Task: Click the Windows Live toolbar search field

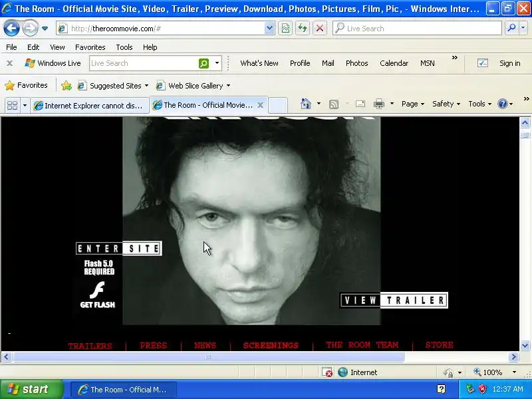Action: click(x=143, y=63)
